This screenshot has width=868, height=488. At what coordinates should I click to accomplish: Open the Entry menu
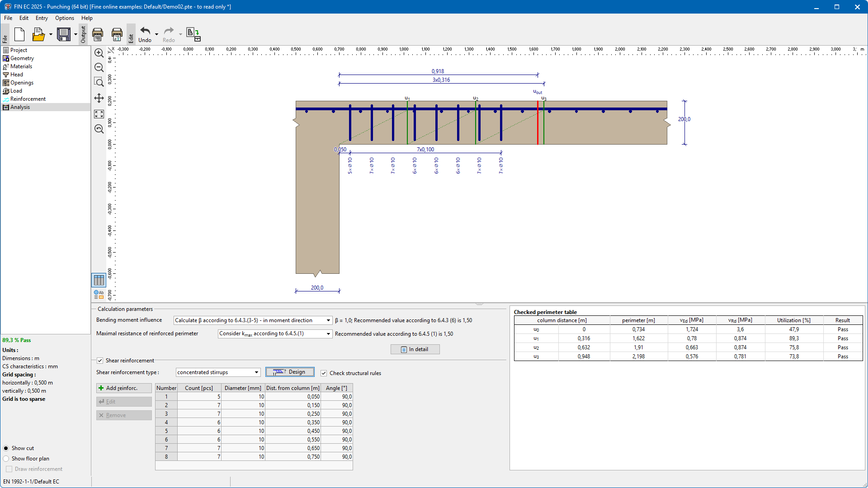(x=42, y=18)
